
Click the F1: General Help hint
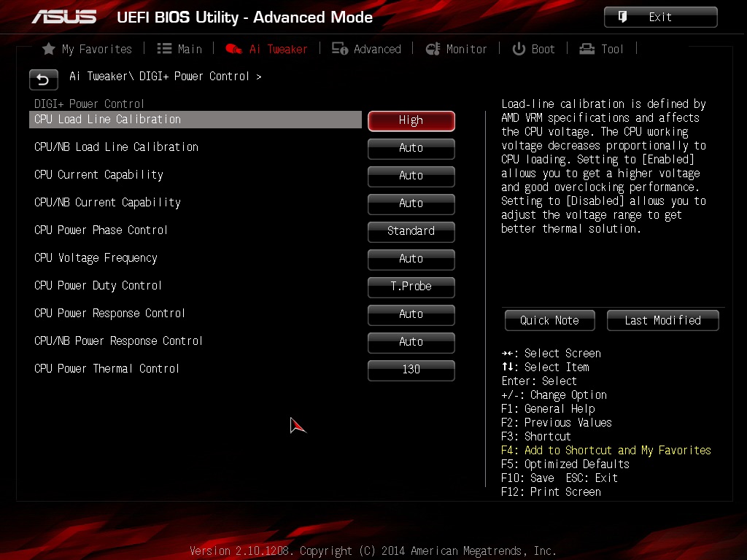tap(548, 408)
